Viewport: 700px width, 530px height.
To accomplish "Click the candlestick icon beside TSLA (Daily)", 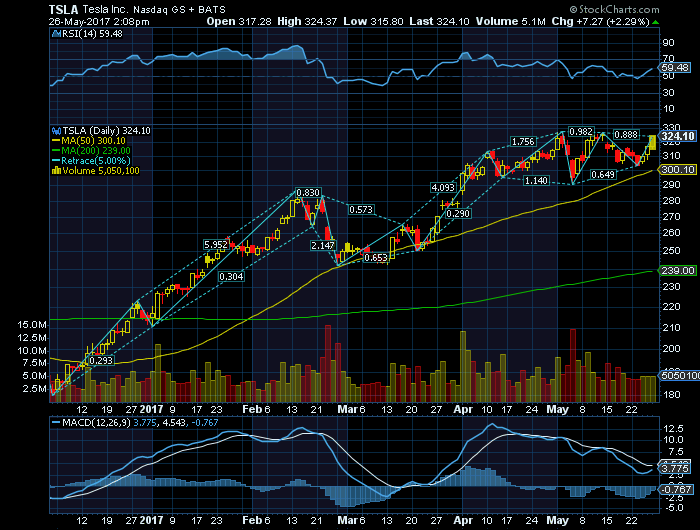I will point(56,131).
